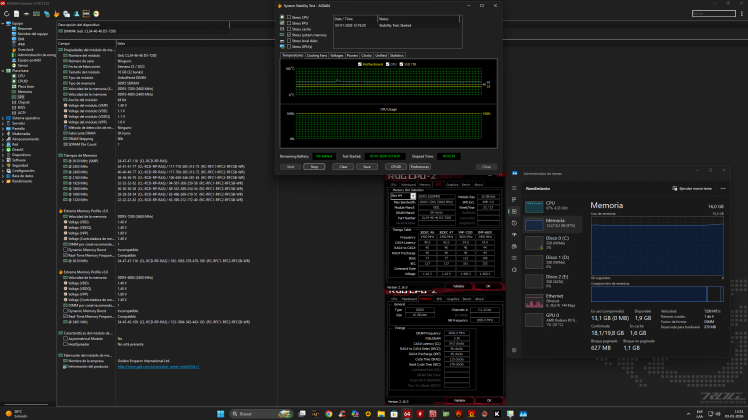Open the SPD item under Placa base
The height and width of the screenshot is (420, 748).
click(x=20, y=96)
